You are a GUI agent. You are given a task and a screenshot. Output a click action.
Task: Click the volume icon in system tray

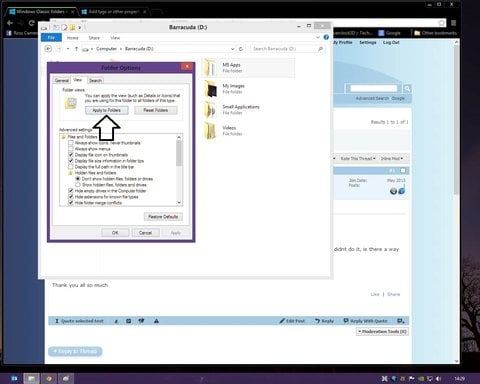438,379
